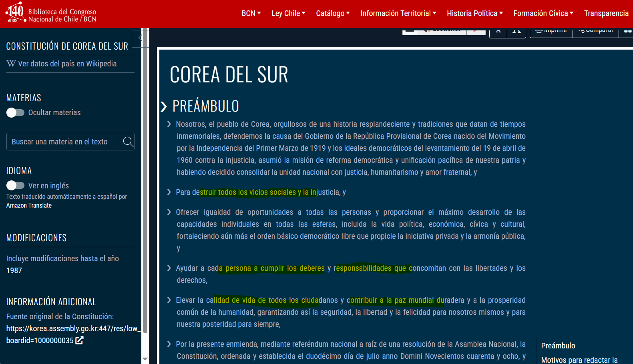The height and width of the screenshot is (364, 633).
Task: Click the IDIOMA section heading
Action: [19, 171]
